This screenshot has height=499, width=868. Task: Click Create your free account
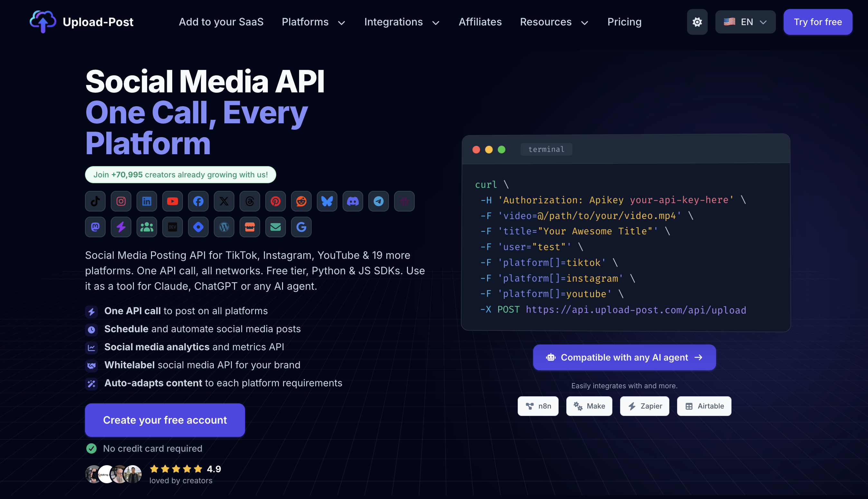click(165, 420)
